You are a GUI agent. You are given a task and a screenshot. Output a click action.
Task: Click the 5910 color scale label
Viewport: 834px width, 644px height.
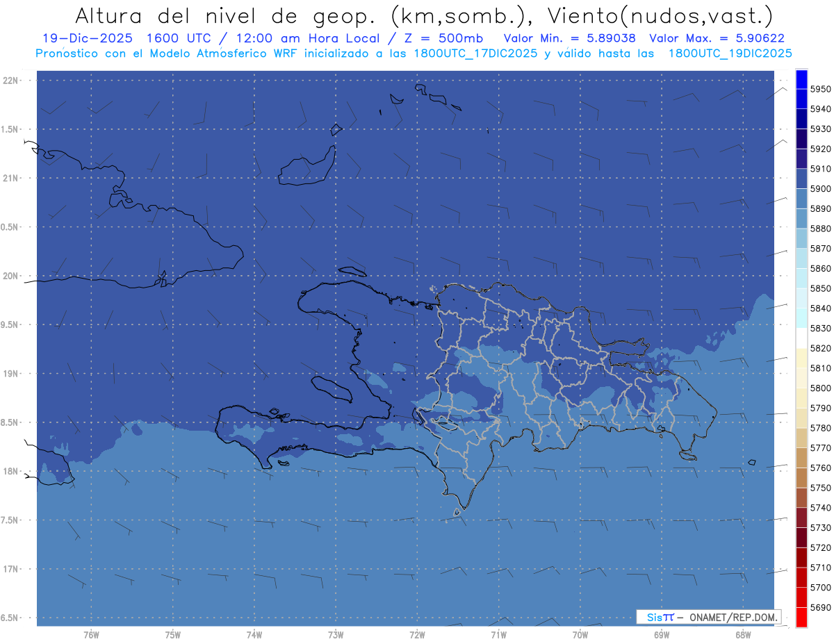pyautogui.click(x=820, y=169)
